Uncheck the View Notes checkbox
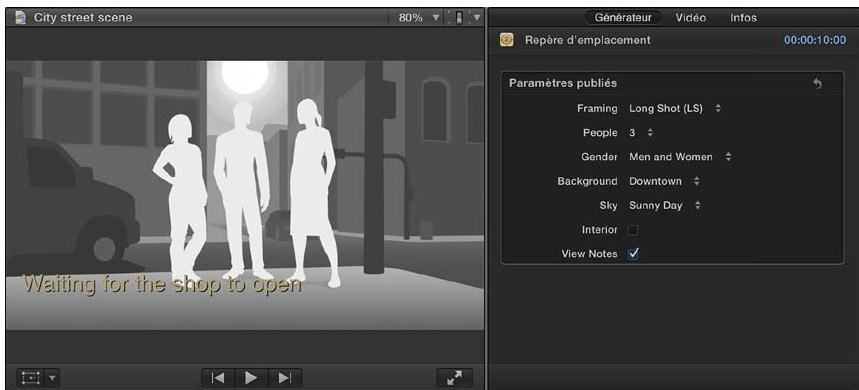Viewport: 859px width, 390px height. coord(633,254)
